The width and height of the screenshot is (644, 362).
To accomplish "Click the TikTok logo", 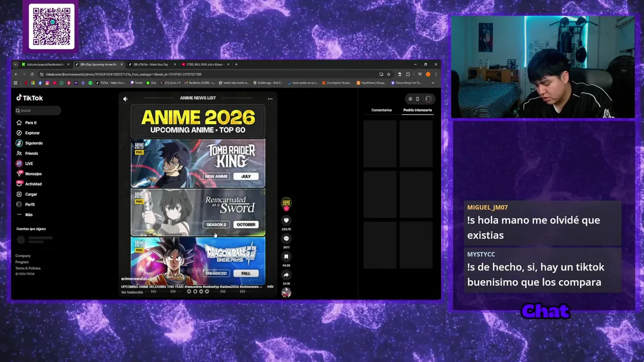I will click(x=29, y=98).
